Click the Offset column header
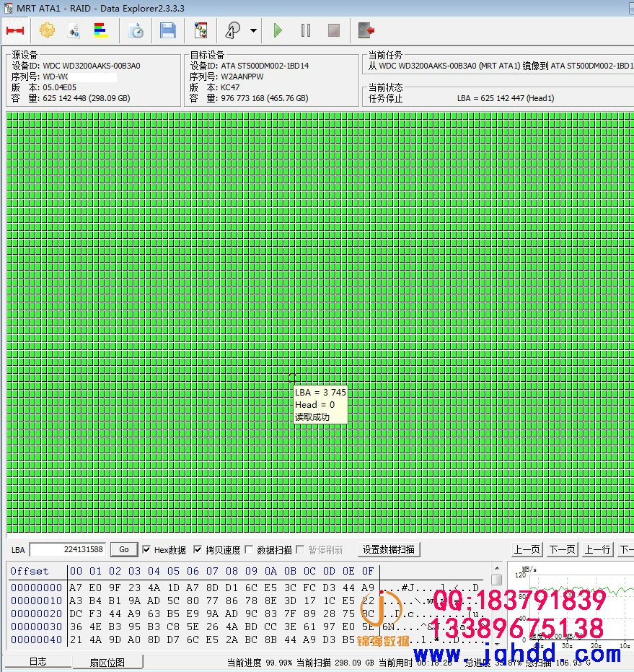The height and width of the screenshot is (672, 634). pyautogui.click(x=29, y=571)
